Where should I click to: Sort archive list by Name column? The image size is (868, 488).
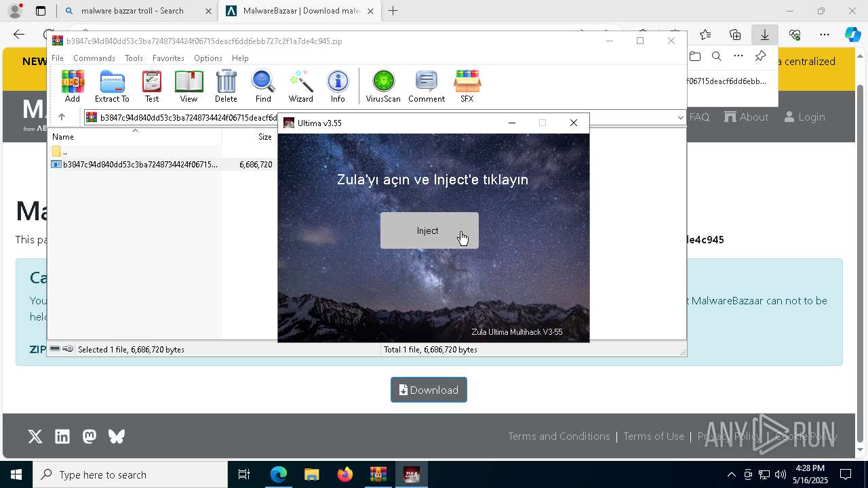tap(134, 137)
